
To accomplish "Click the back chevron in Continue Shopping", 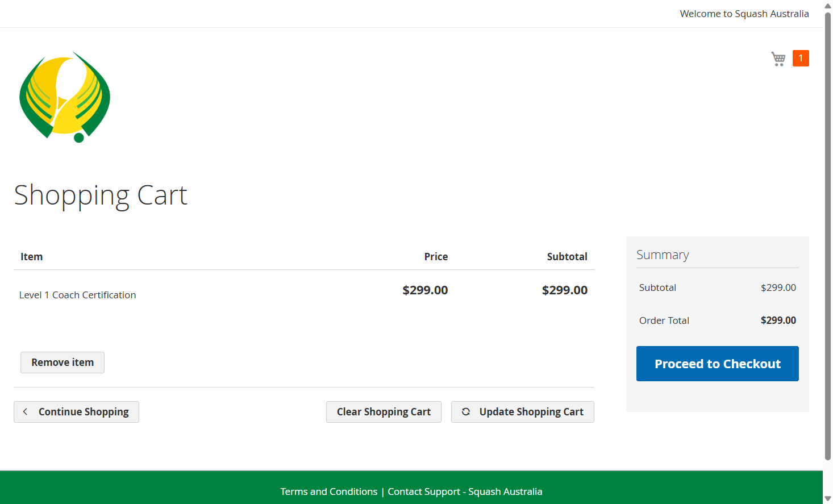I will (25, 412).
